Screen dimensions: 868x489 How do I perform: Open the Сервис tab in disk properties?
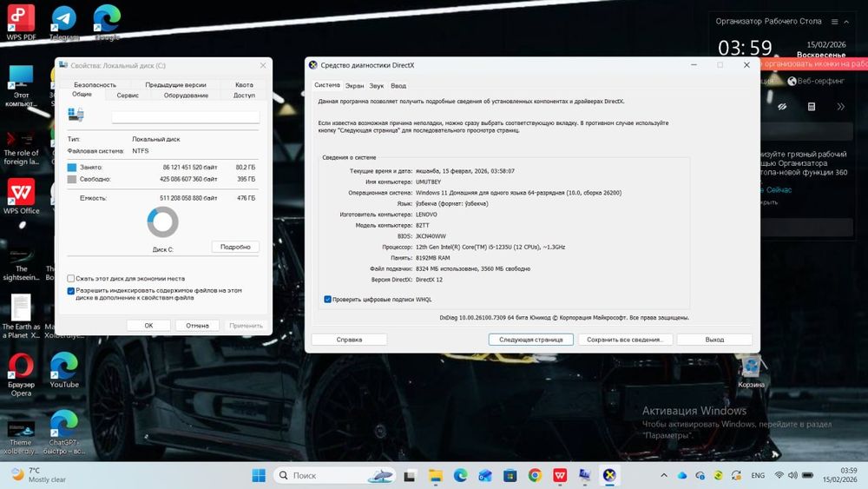[128, 96]
